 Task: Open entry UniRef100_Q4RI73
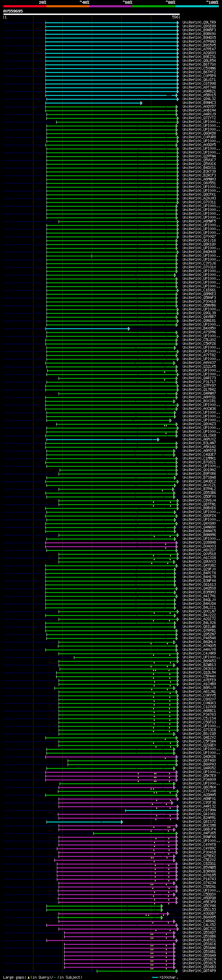(199, 378)
